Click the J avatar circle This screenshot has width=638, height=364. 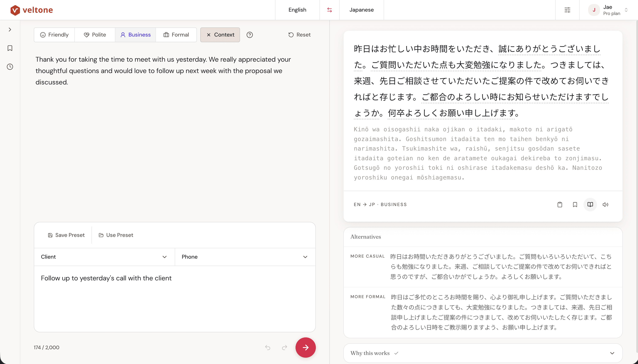(x=594, y=10)
